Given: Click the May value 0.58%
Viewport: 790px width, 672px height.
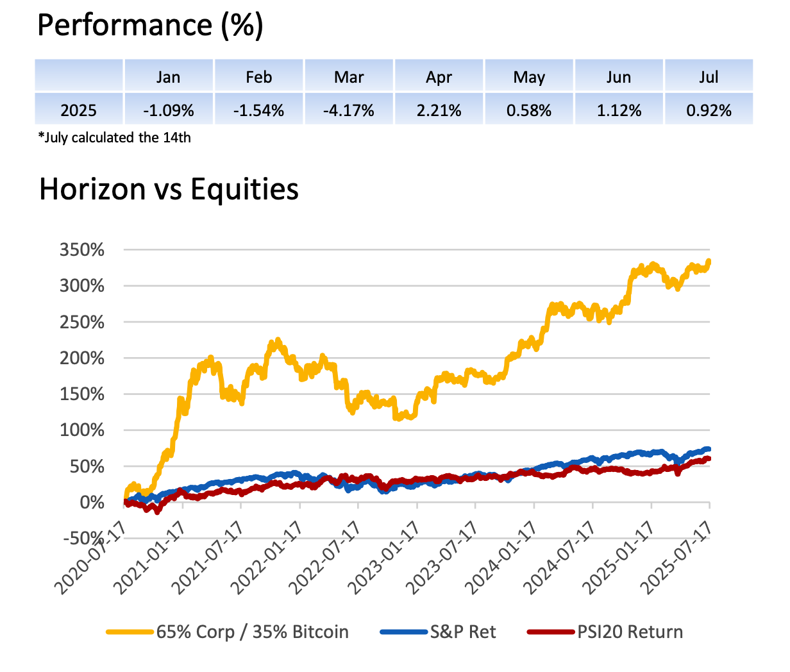Looking at the screenshot, I should click(529, 110).
